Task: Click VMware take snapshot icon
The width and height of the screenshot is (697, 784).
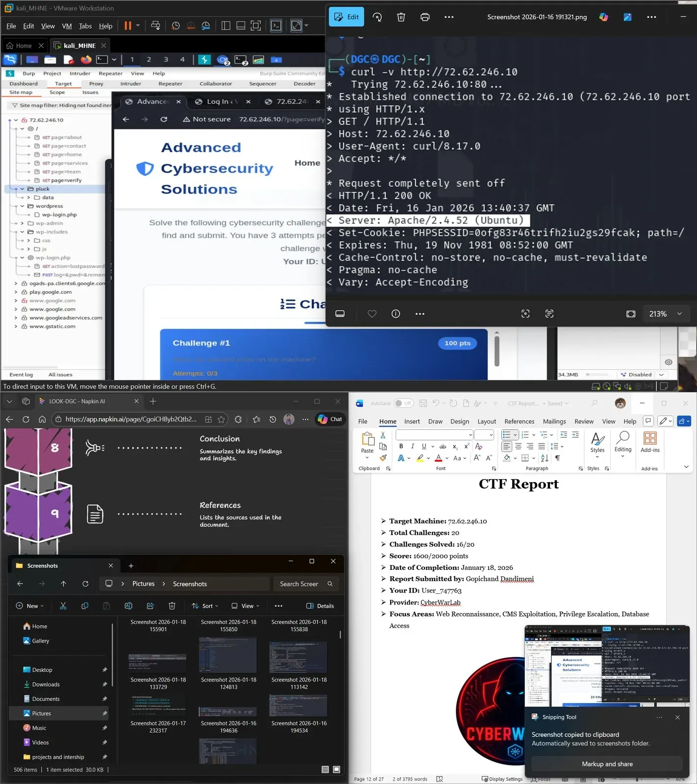Action: 175,26
